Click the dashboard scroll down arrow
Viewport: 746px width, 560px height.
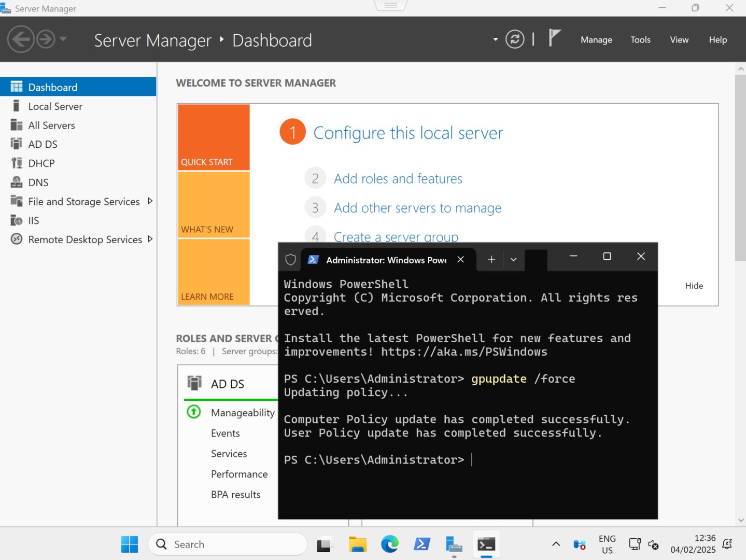click(740, 520)
